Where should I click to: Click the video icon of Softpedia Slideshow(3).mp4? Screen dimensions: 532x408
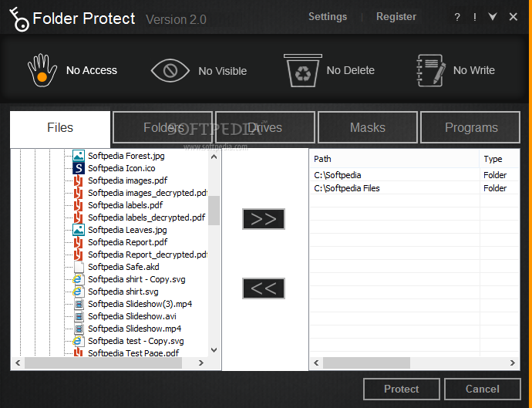[79, 304]
